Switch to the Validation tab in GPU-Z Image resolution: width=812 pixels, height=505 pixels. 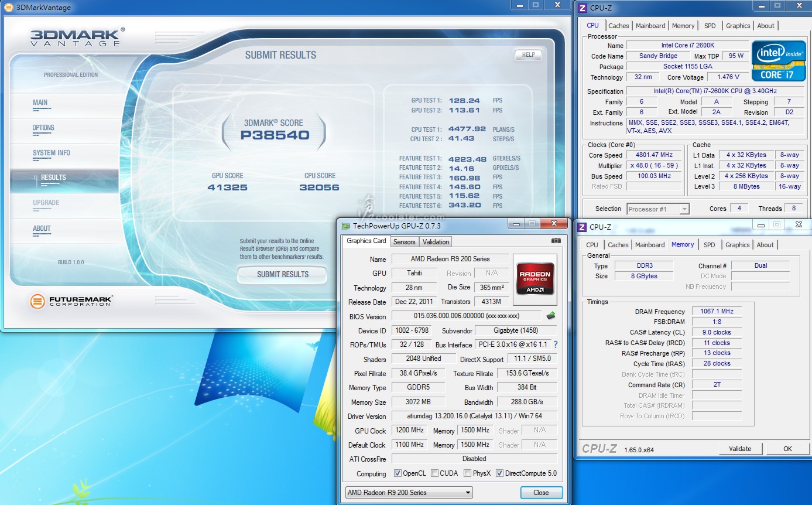click(x=436, y=242)
